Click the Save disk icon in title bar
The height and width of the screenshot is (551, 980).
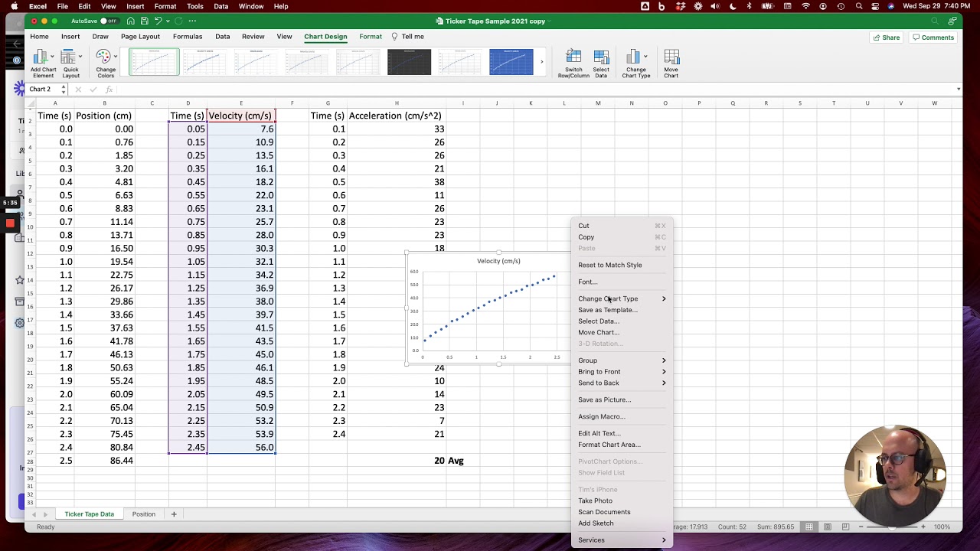coord(144,21)
